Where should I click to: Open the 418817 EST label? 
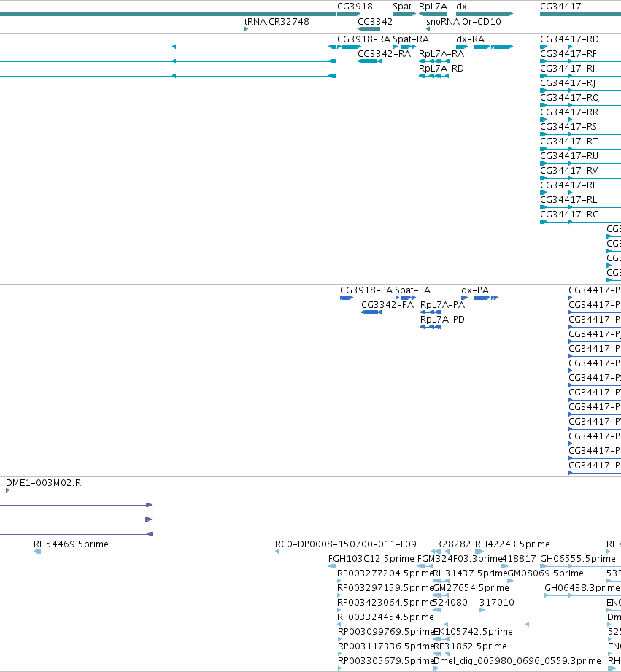(x=519, y=558)
